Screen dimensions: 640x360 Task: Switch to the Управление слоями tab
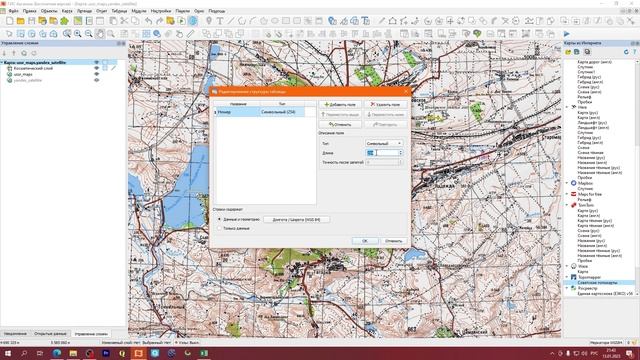(91, 333)
